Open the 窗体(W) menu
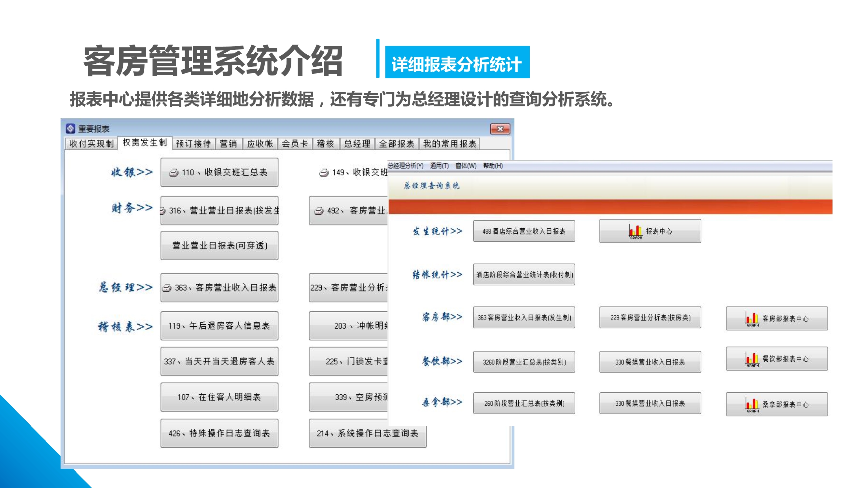This screenshot has width=868, height=488. click(x=466, y=166)
